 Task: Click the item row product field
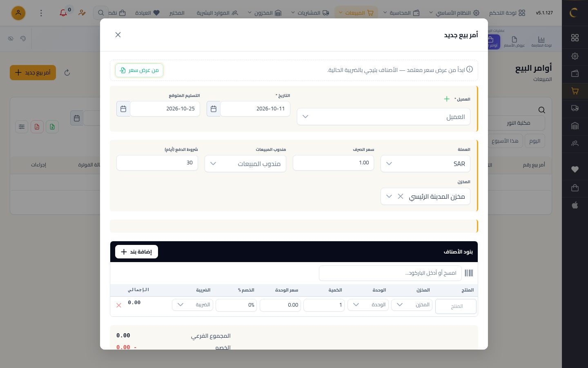pyautogui.click(x=456, y=306)
